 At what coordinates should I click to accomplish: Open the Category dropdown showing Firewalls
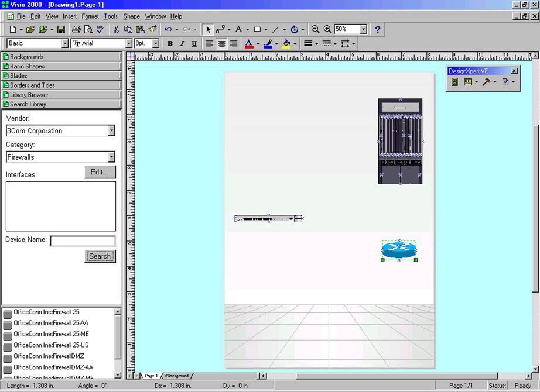coord(111,157)
